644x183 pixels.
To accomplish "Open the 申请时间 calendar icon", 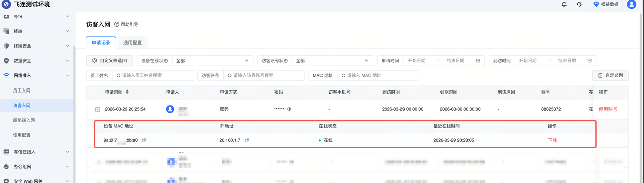I will point(478,60).
